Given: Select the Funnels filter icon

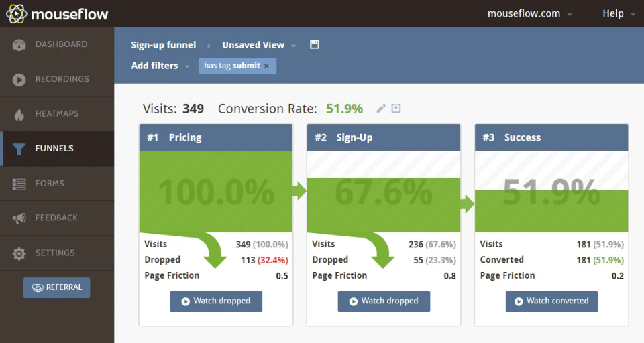Looking at the screenshot, I should [x=19, y=149].
